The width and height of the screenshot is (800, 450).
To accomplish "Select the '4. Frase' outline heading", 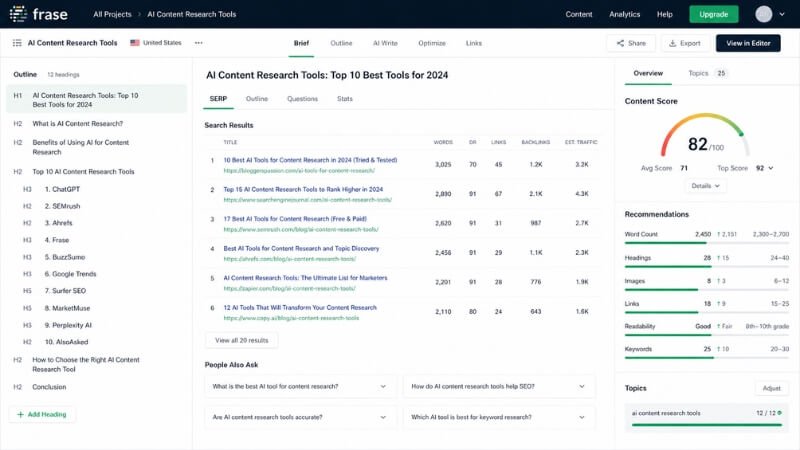I will coord(57,240).
